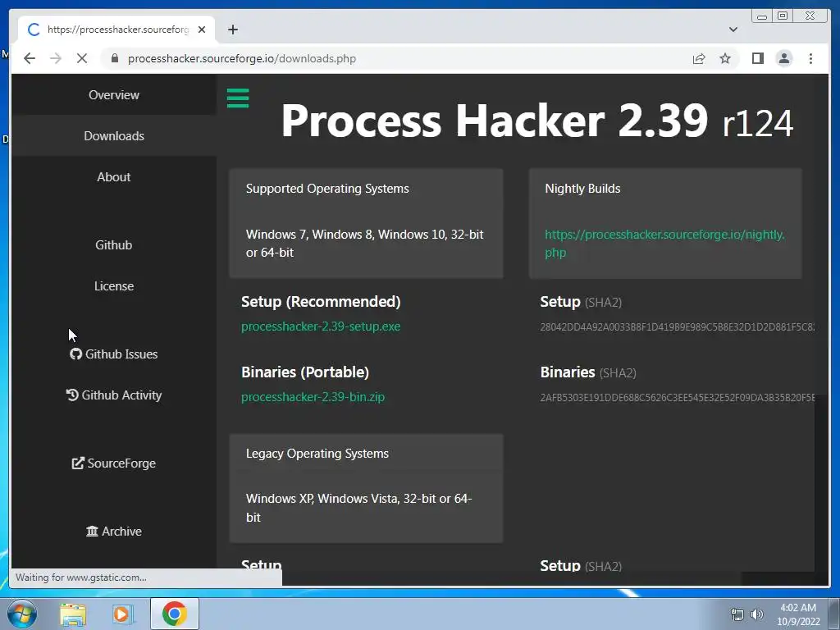This screenshot has height=630, width=840.
Task: Click the Github octocat icon beside Issues
Action: tap(75, 354)
